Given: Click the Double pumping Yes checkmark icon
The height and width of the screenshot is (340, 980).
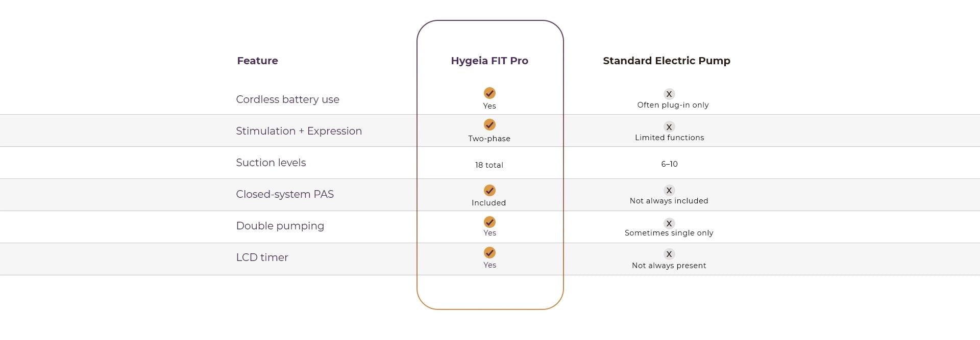Looking at the screenshot, I should point(489,222).
